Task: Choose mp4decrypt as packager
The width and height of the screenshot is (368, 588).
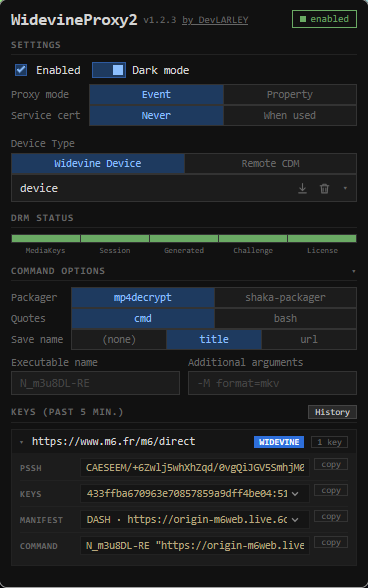Action: (x=143, y=297)
